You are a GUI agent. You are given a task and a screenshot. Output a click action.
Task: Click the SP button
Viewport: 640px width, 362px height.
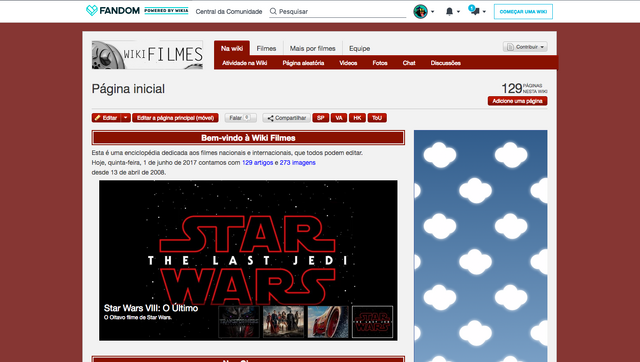click(321, 118)
